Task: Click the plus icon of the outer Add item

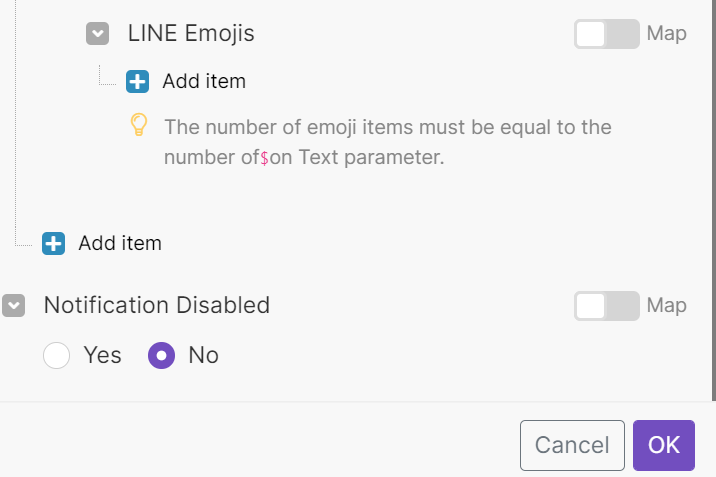Action: [x=53, y=243]
